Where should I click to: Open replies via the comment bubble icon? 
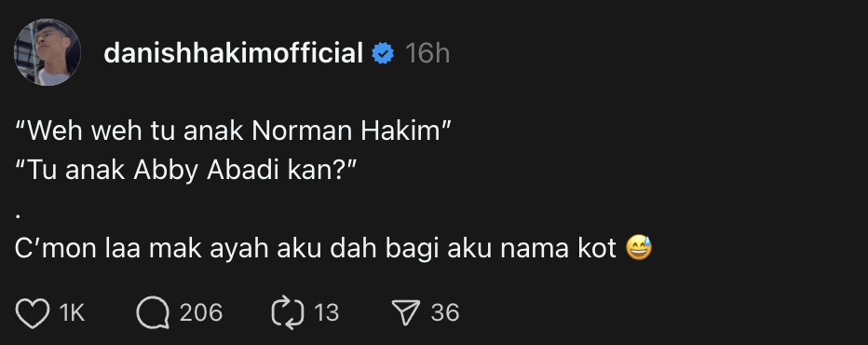click(x=153, y=312)
